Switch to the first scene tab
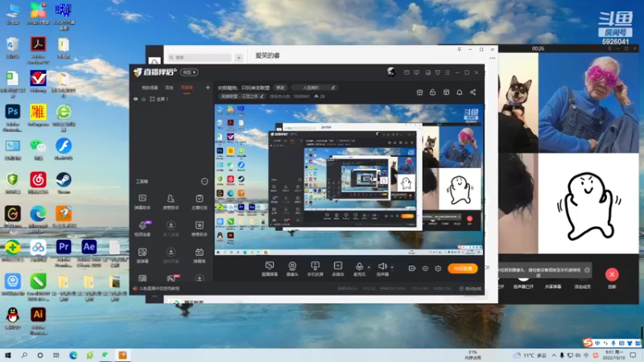 (x=150, y=88)
